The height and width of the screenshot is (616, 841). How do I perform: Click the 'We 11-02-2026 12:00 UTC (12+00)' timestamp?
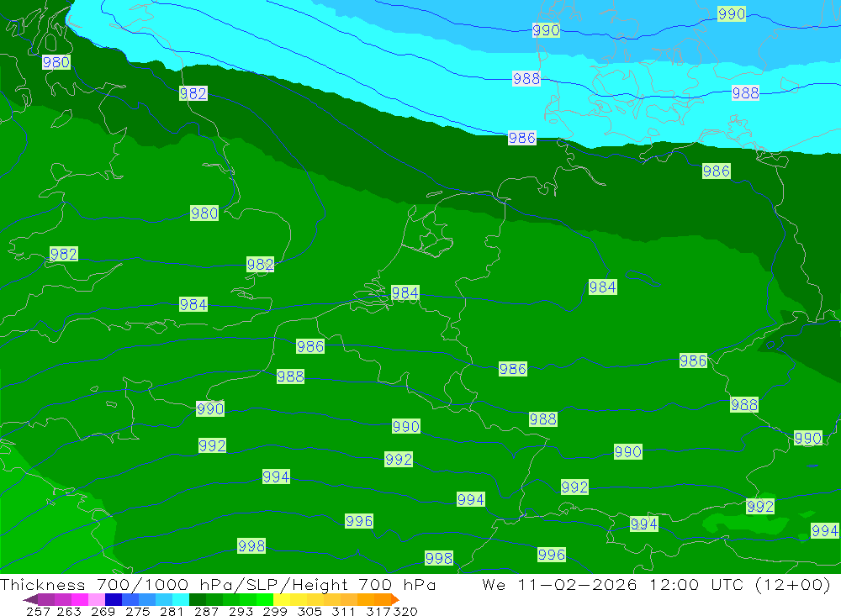click(x=657, y=584)
